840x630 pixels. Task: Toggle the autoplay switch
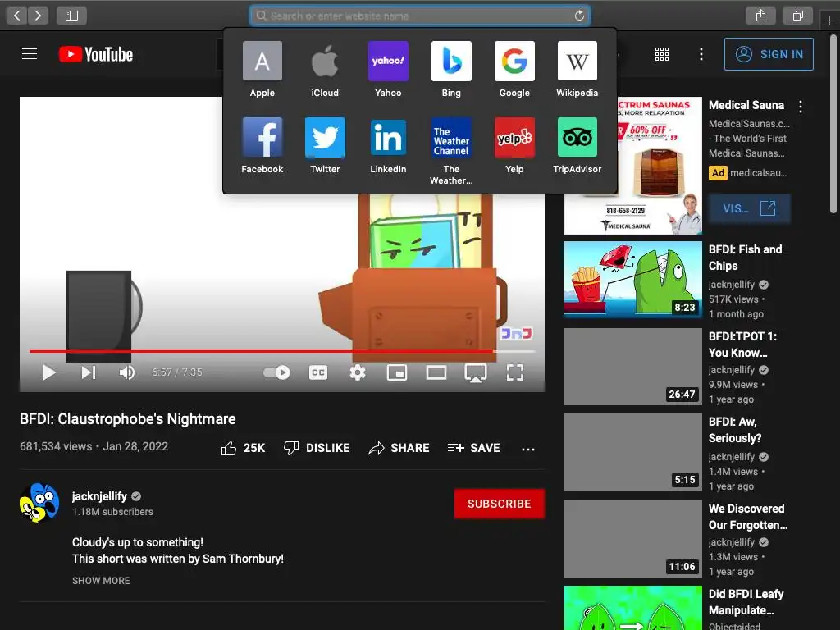(x=276, y=372)
